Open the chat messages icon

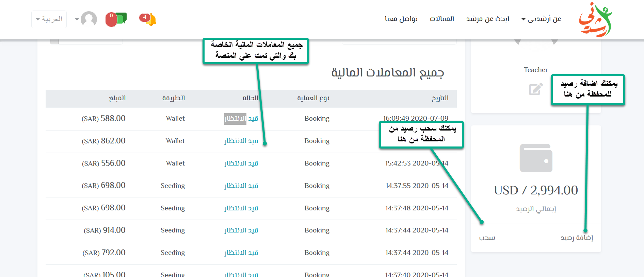click(x=117, y=19)
